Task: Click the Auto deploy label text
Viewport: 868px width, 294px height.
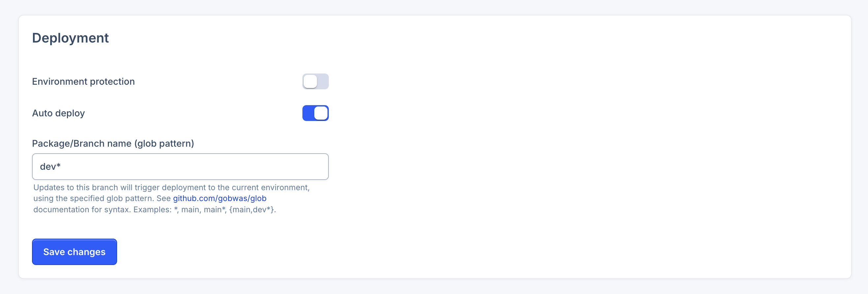Action: pyautogui.click(x=58, y=113)
